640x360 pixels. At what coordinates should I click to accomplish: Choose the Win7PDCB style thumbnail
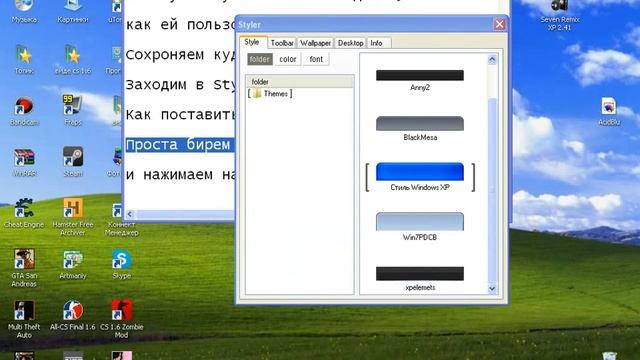coord(420,227)
